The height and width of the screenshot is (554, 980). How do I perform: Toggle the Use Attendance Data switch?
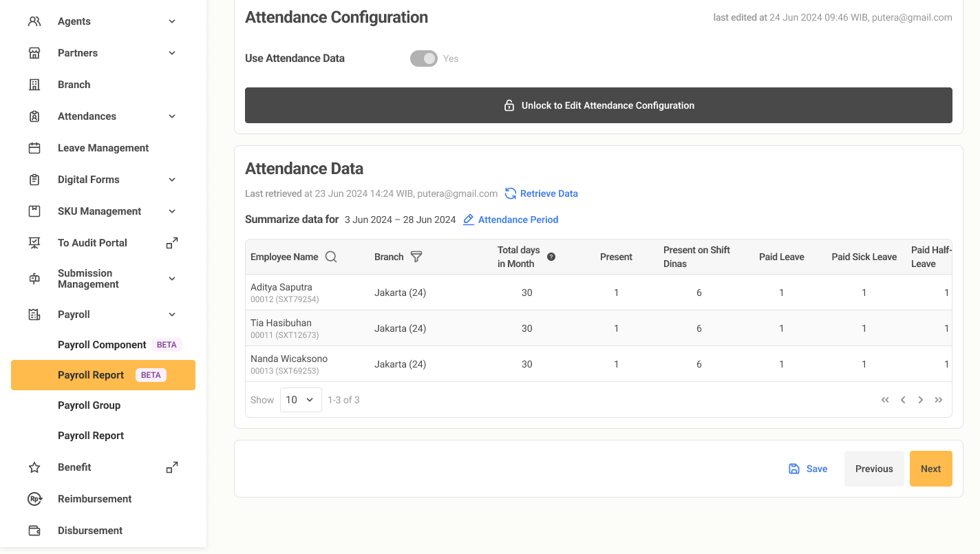coord(424,58)
